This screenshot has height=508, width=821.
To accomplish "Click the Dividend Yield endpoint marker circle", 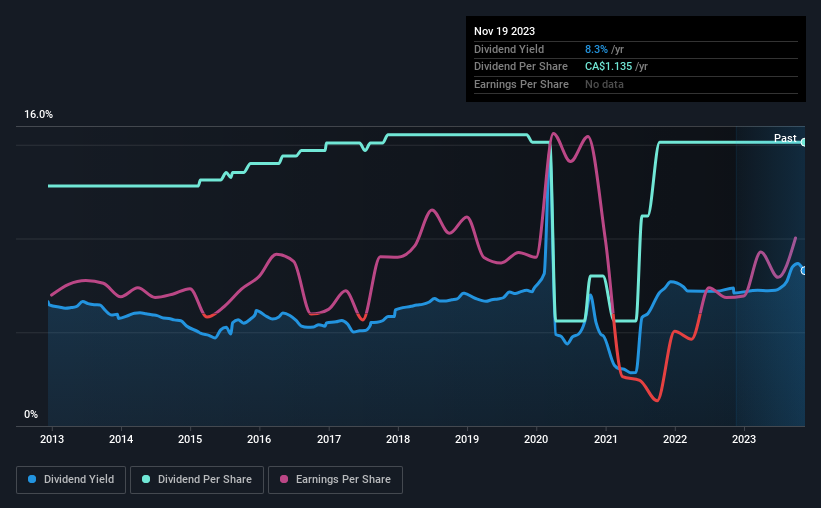I will (804, 271).
